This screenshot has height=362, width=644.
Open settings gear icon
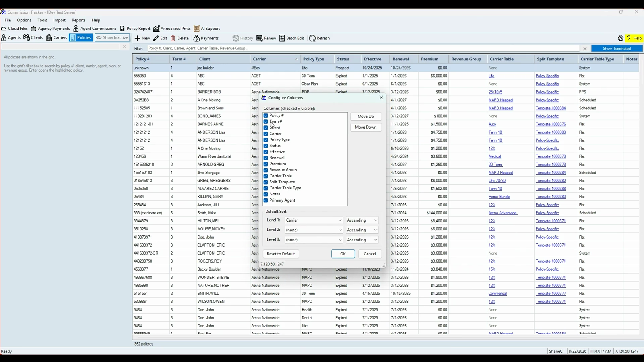click(x=621, y=38)
